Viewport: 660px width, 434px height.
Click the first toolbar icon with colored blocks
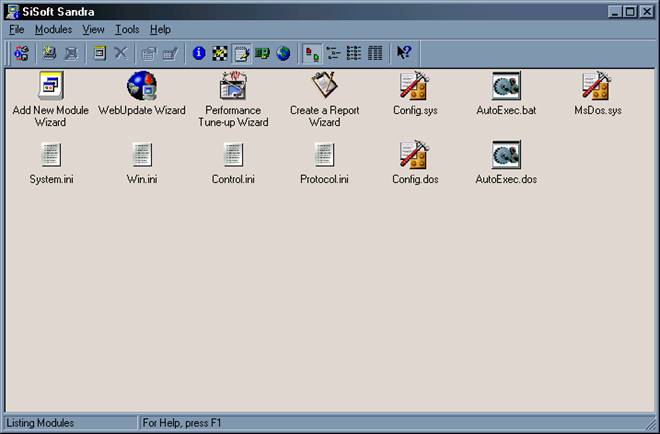coord(22,53)
